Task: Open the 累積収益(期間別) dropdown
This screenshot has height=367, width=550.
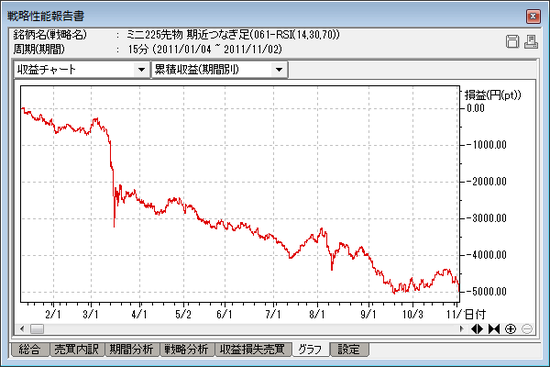Action: point(279,69)
